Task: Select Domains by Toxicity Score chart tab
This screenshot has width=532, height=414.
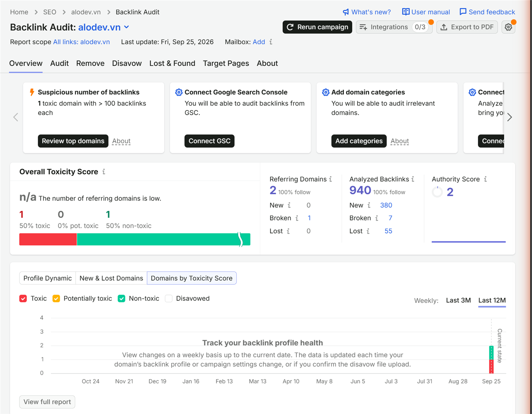Action: point(192,278)
